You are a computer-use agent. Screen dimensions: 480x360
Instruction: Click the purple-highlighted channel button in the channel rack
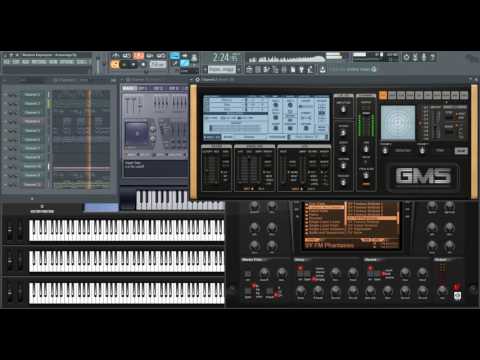coord(32,122)
